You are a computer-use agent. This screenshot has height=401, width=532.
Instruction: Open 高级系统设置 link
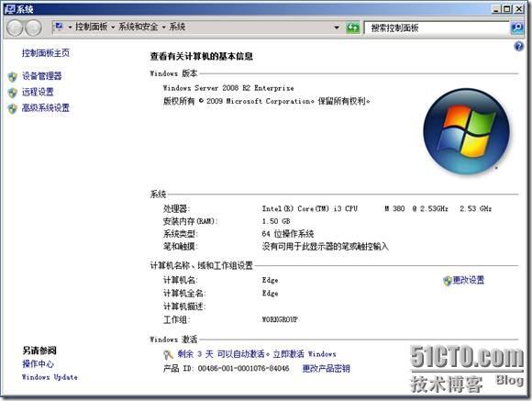pos(46,108)
